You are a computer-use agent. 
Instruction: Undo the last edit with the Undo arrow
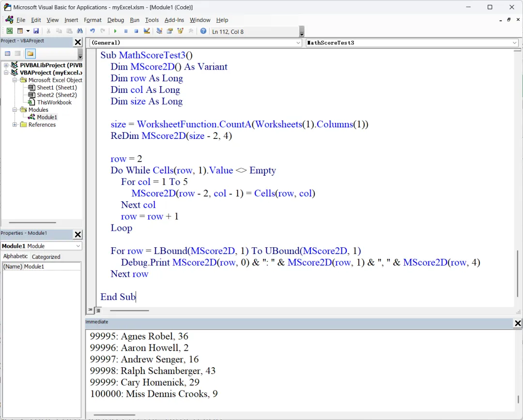[x=92, y=31]
